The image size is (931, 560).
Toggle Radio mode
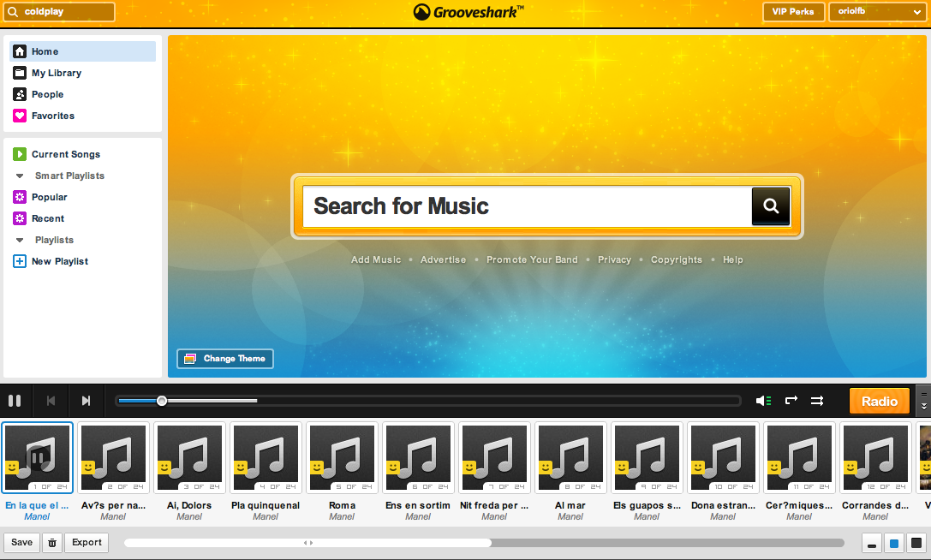pos(880,401)
